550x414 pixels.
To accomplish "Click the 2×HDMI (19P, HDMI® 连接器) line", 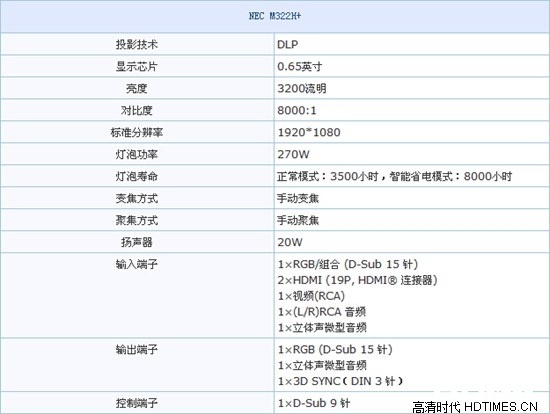I will point(357,280).
